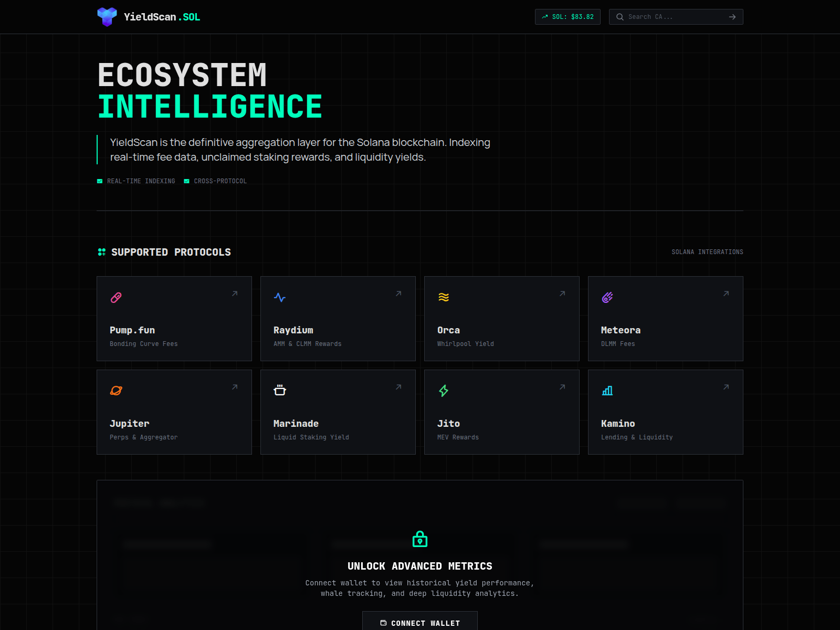Open Jito via its arrow icon

(x=562, y=387)
